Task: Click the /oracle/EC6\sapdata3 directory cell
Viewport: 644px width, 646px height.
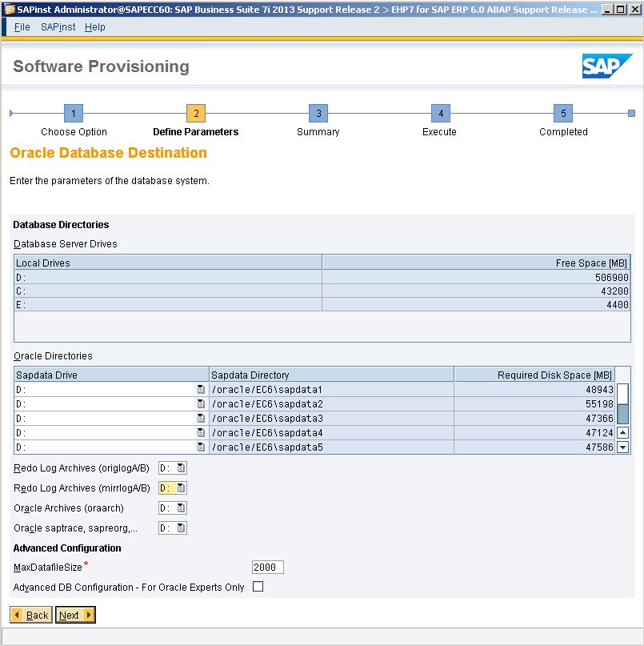Action: point(331,418)
